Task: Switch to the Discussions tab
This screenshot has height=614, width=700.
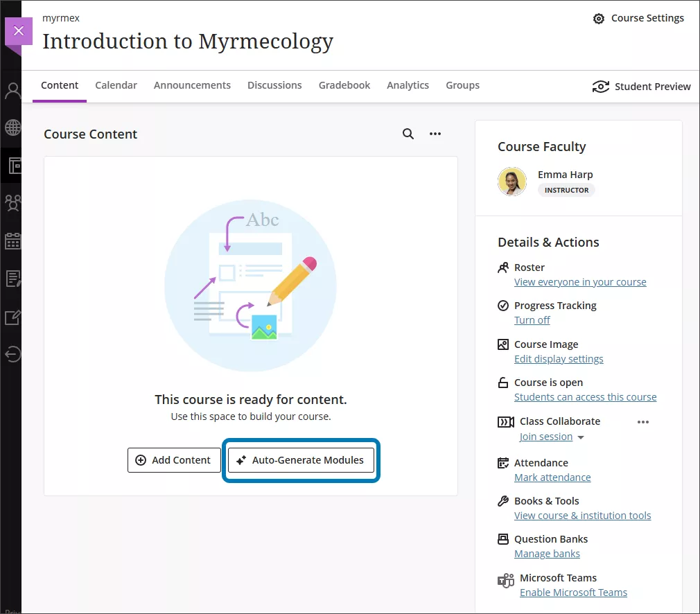Action: 274,85
